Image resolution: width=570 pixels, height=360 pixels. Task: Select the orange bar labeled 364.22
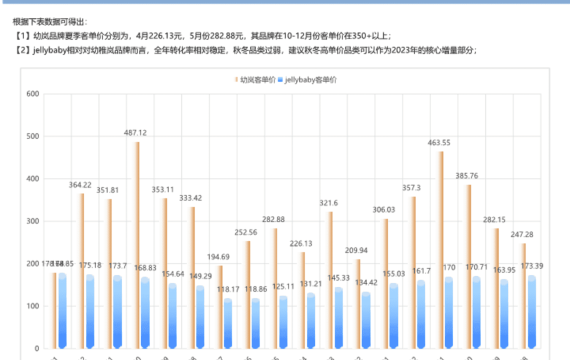[x=82, y=271]
